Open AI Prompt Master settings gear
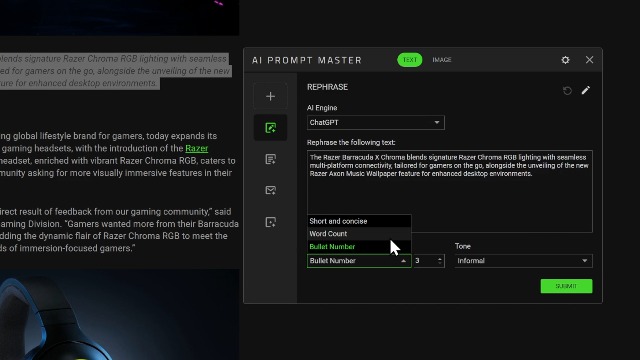The height and width of the screenshot is (360, 640). (565, 60)
